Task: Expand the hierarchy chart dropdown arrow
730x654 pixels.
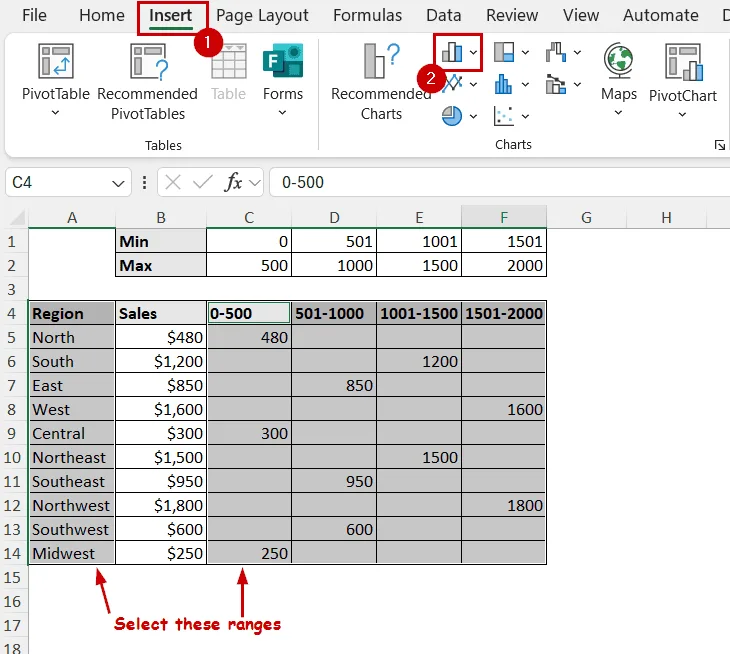Action: click(525, 52)
